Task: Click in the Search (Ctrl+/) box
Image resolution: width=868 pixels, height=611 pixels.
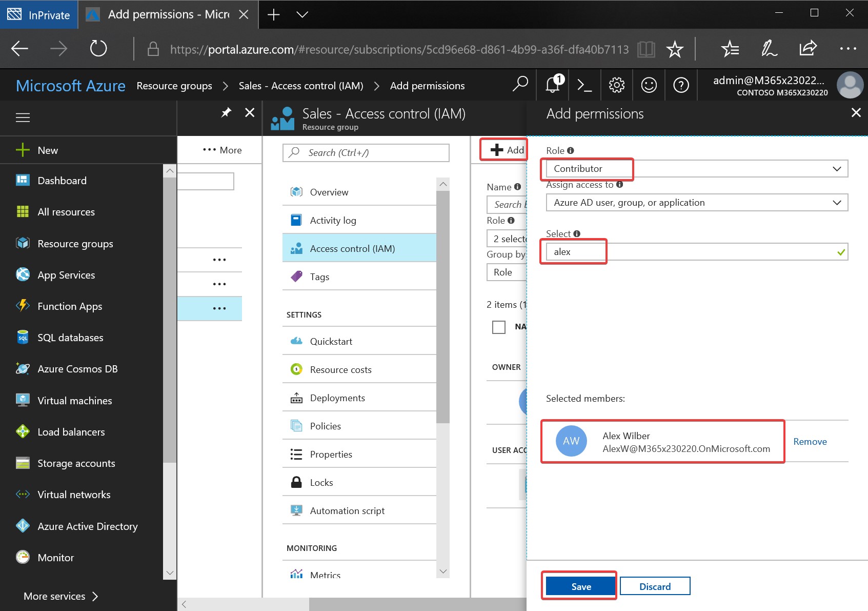Action: pos(366,152)
